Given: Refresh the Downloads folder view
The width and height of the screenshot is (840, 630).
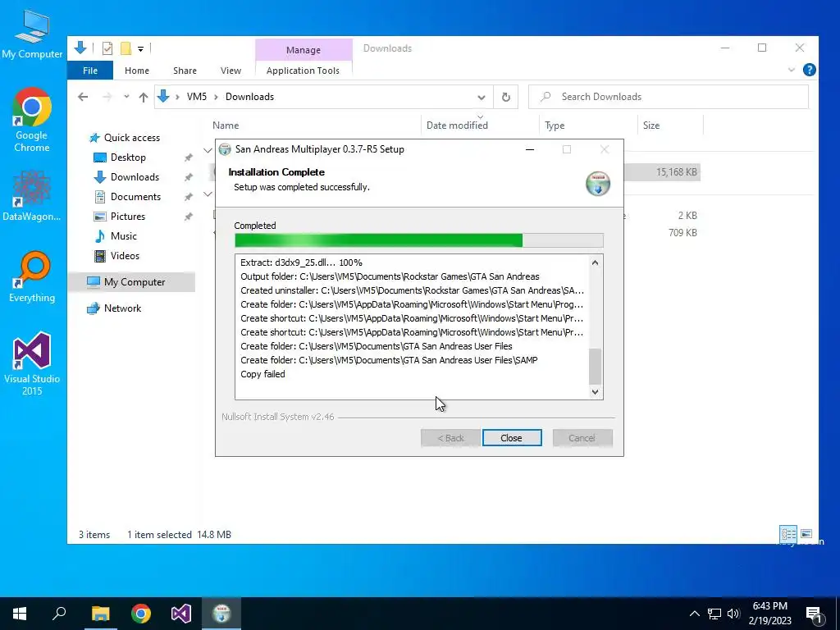Looking at the screenshot, I should click(505, 97).
